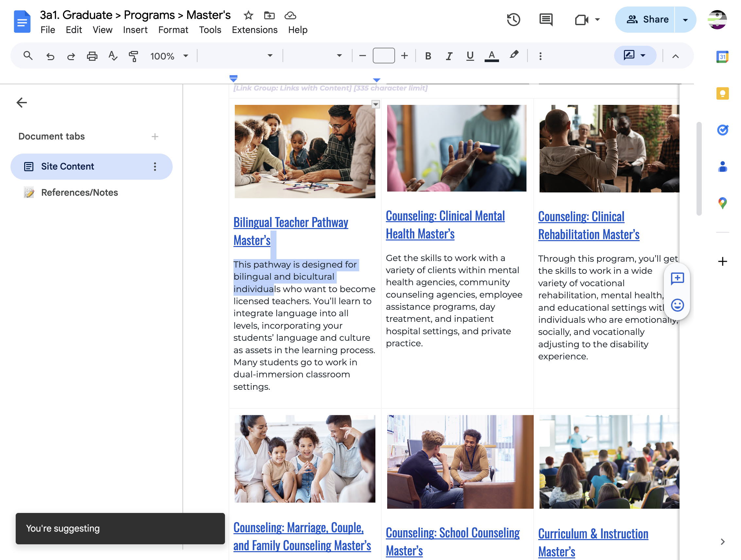Open Site Content tab options menu

coord(155,166)
